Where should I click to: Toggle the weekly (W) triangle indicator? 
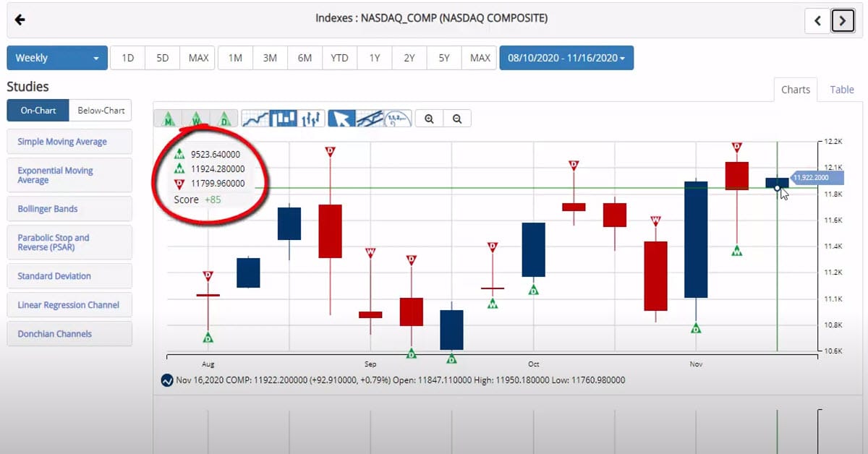pos(196,119)
